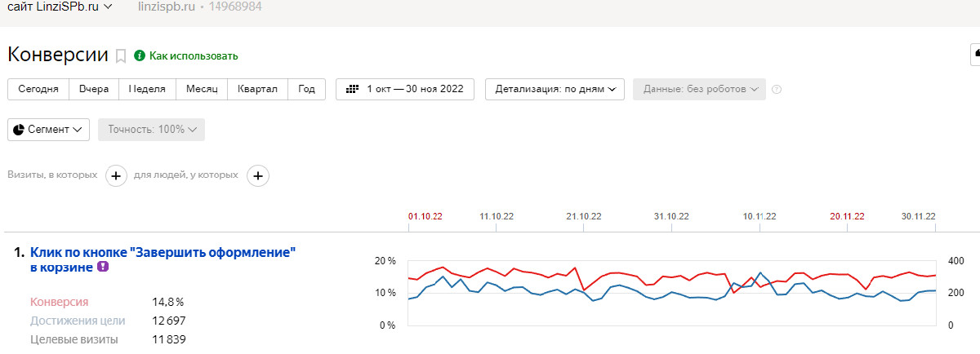Add condition plus after для людей, у которых
The height and width of the screenshot is (354, 980).
coord(258,175)
